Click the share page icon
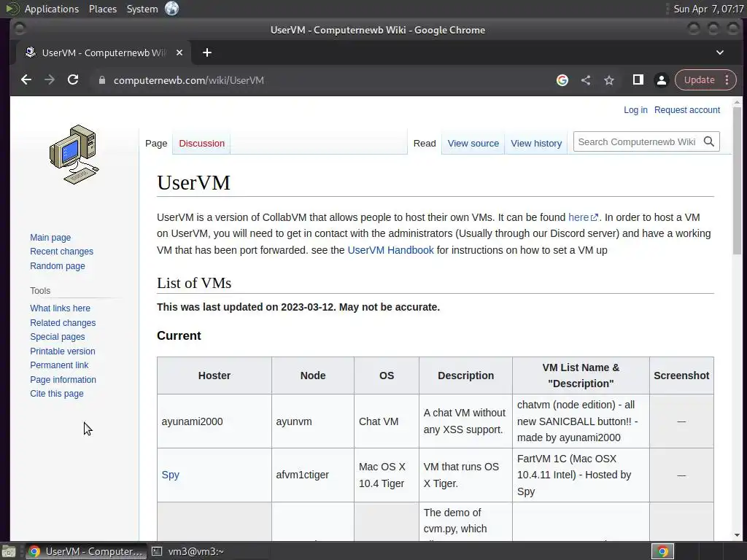Viewport: 747px width, 560px height. click(x=586, y=80)
